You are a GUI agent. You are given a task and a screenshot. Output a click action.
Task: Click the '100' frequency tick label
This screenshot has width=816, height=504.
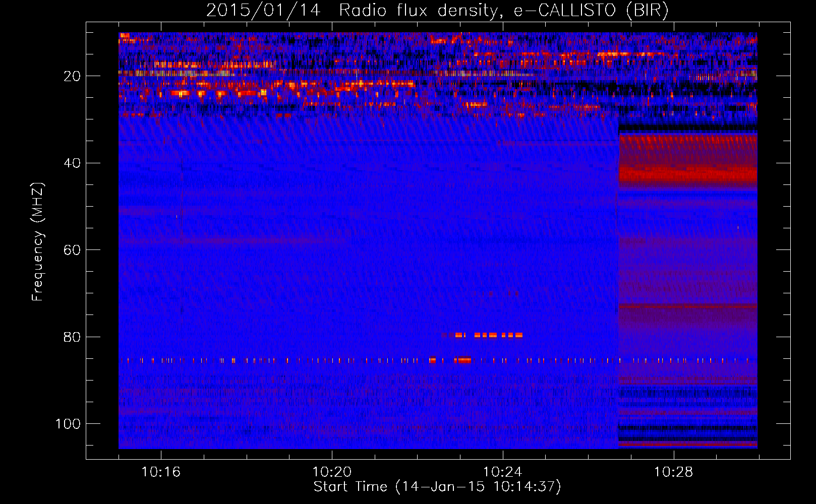coord(68,424)
